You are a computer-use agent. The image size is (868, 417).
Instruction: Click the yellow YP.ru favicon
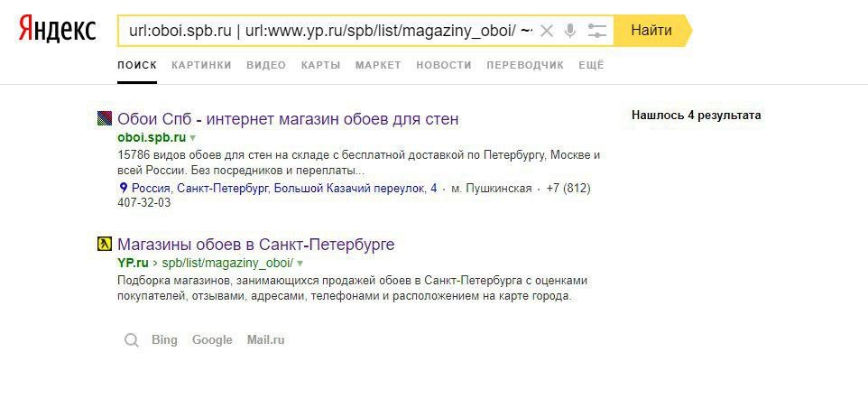[x=105, y=245]
